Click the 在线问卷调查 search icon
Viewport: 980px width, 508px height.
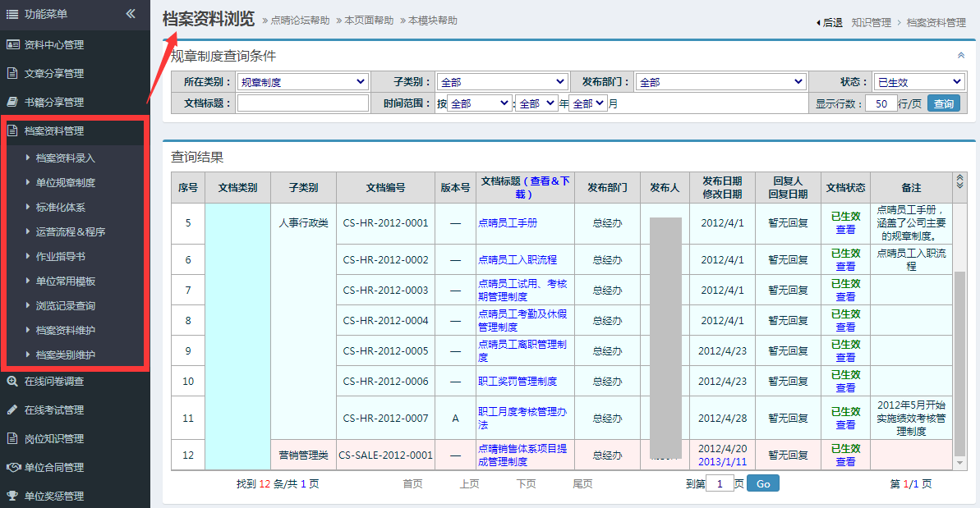coord(12,381)
